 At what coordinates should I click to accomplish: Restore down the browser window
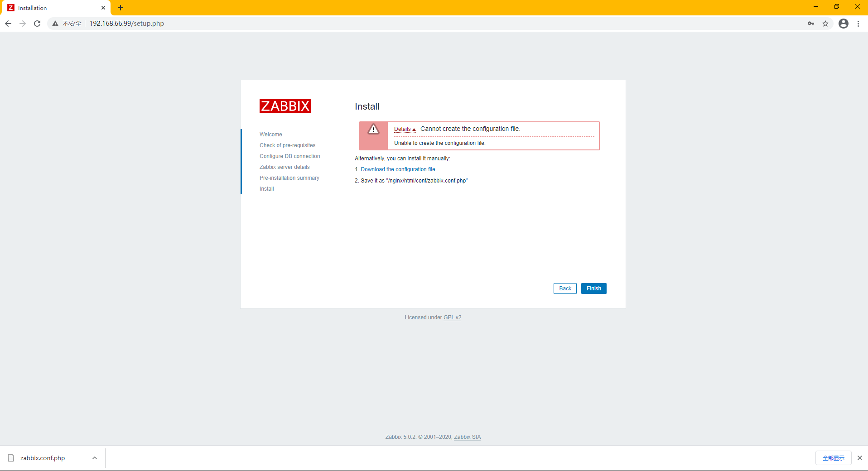tap(837, 7)
